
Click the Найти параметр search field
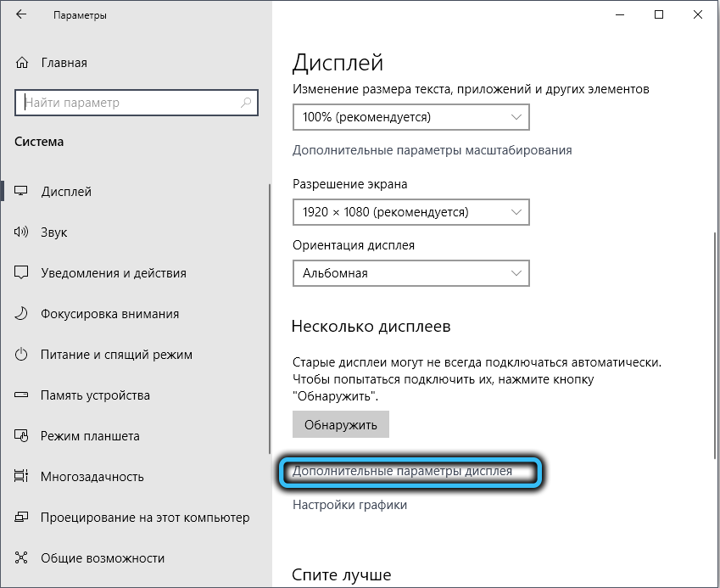127,103
